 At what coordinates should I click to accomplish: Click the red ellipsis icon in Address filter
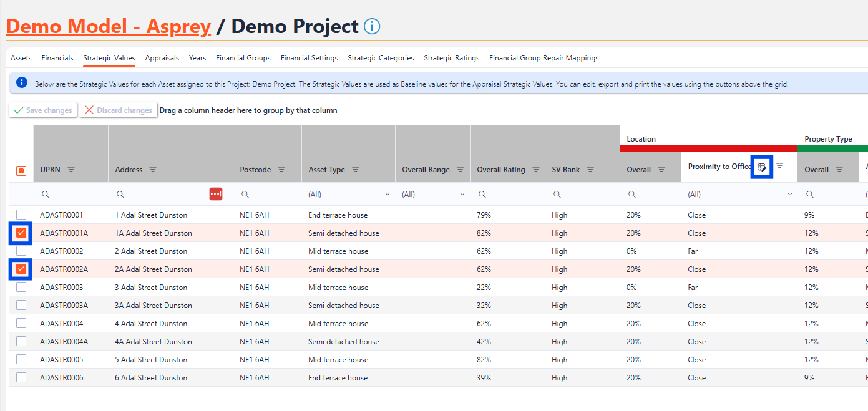click(x=216, y=195)
